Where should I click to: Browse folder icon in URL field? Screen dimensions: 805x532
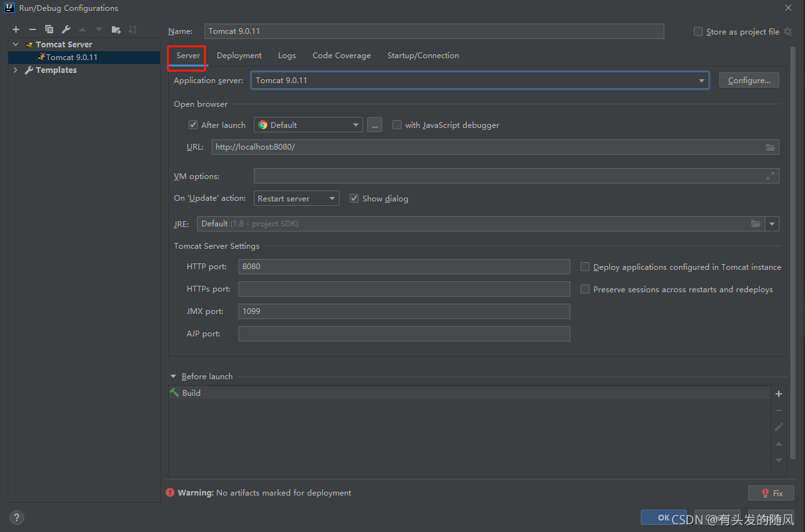point(770,147)
